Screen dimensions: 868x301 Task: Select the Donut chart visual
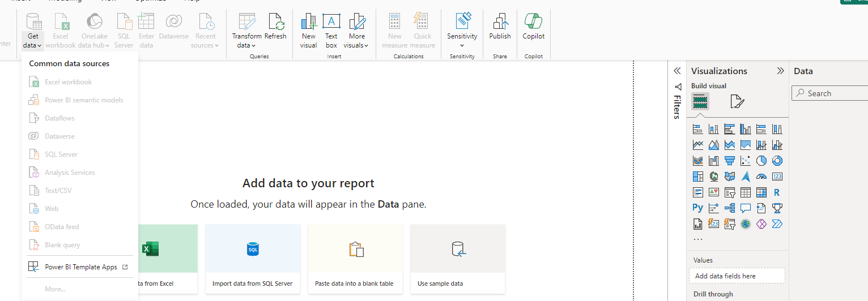pyautogui.click(x=777, y=161)
